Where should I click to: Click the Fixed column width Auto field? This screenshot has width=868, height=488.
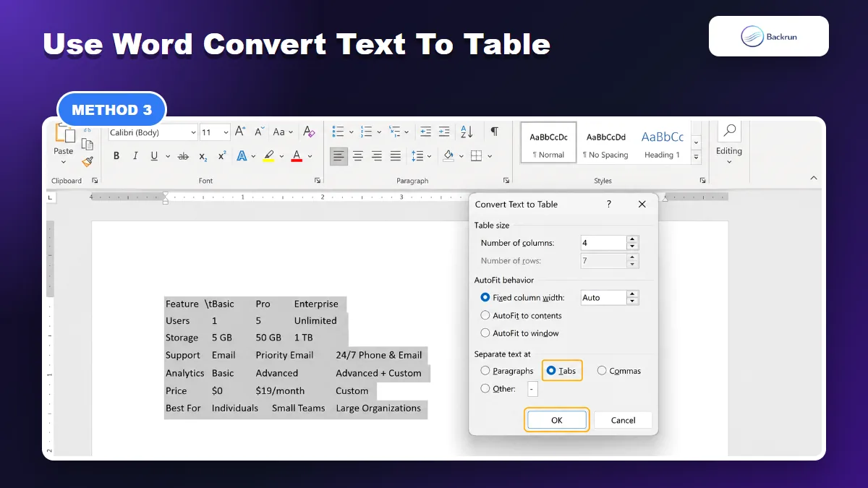pyautogui.click(x=603, y=298)
